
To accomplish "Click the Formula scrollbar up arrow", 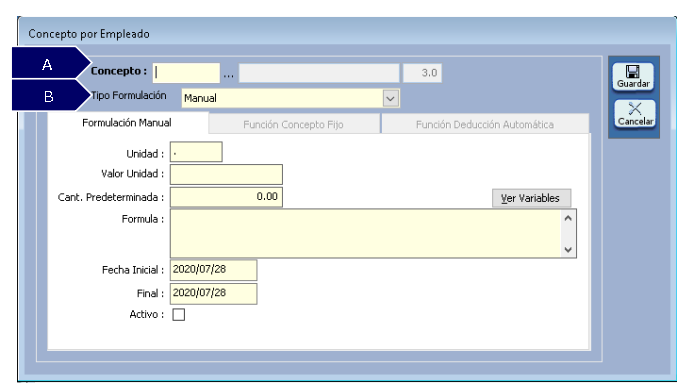I will (x=568, y=218).
